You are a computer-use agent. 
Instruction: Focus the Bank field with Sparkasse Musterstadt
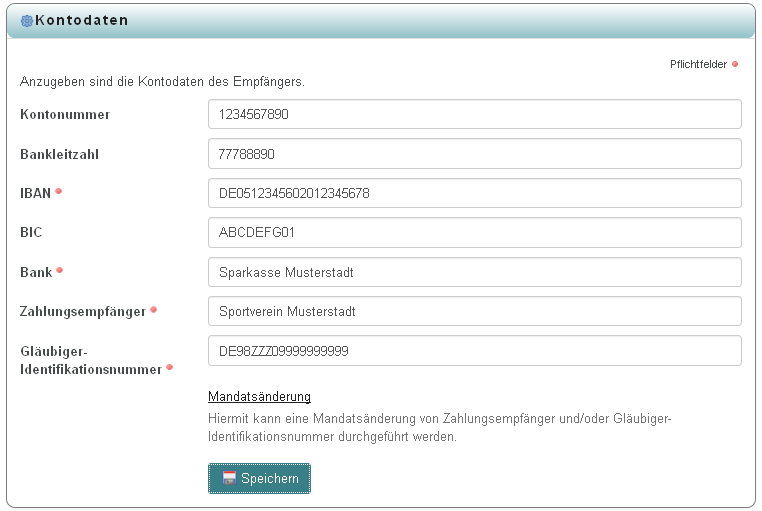pos(474,272)
